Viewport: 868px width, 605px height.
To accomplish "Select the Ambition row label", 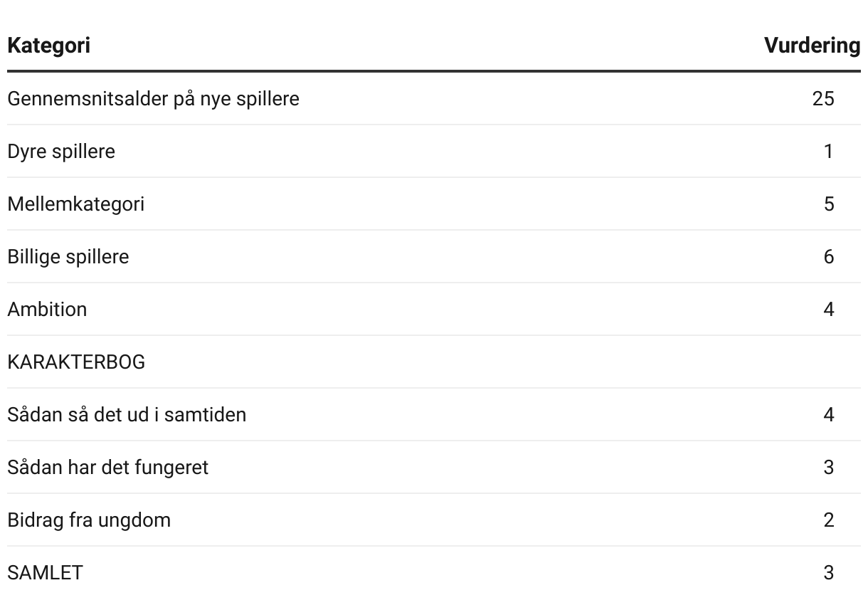I will click(47, 310).
